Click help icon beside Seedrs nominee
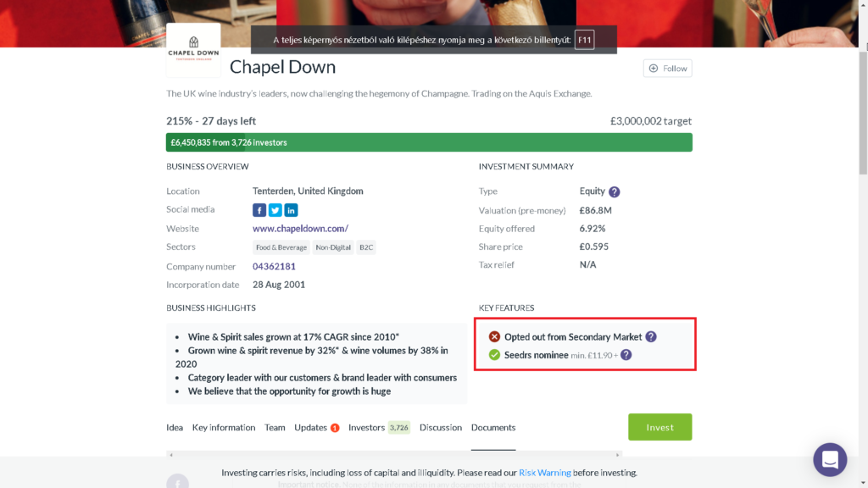This screenshot has height=488, width=868. [626, 355]
